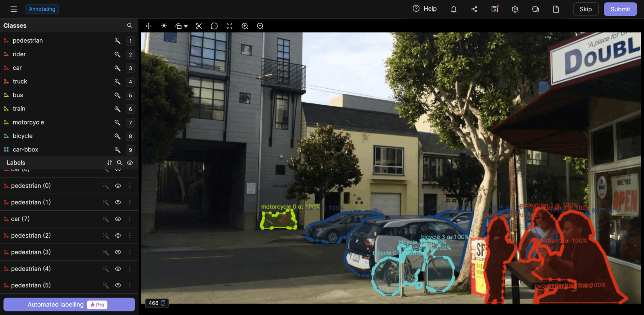Copy the image ID 466
The height and width of the screenshot is (315, 644).
[163, 303]
